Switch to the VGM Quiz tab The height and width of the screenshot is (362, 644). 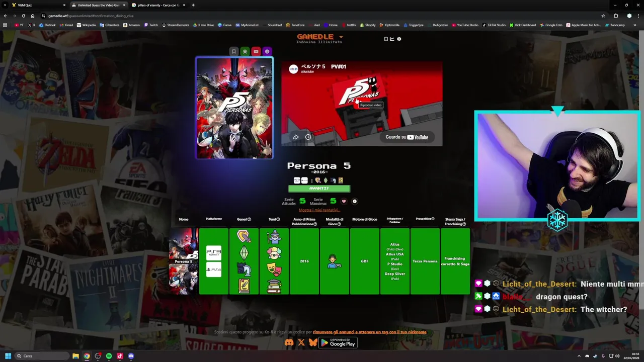coord(39,5)
